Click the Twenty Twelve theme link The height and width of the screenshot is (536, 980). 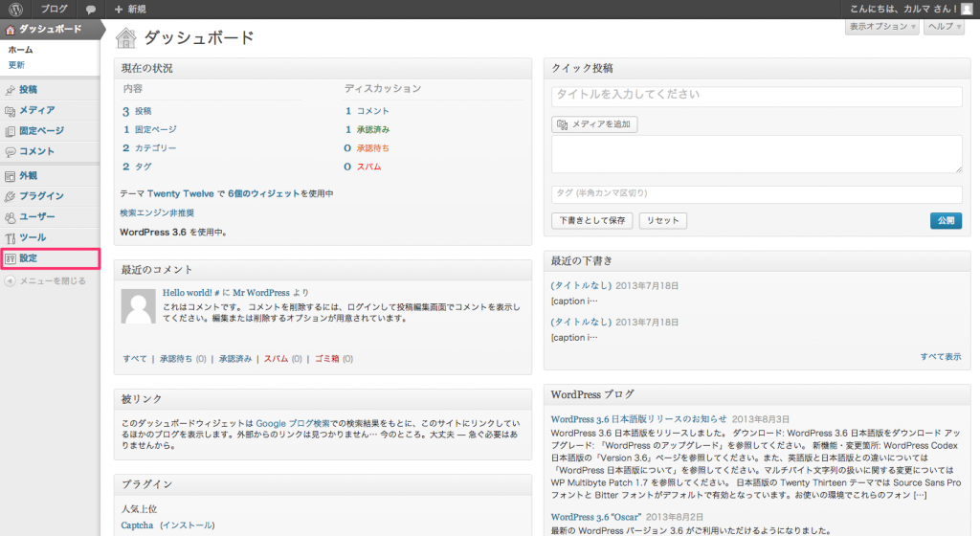click(x=181, y=193)
